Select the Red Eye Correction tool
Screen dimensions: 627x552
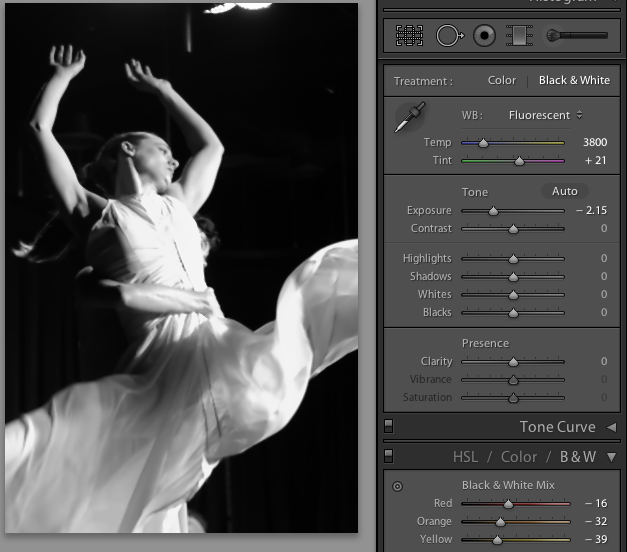(x=484, y=36)
